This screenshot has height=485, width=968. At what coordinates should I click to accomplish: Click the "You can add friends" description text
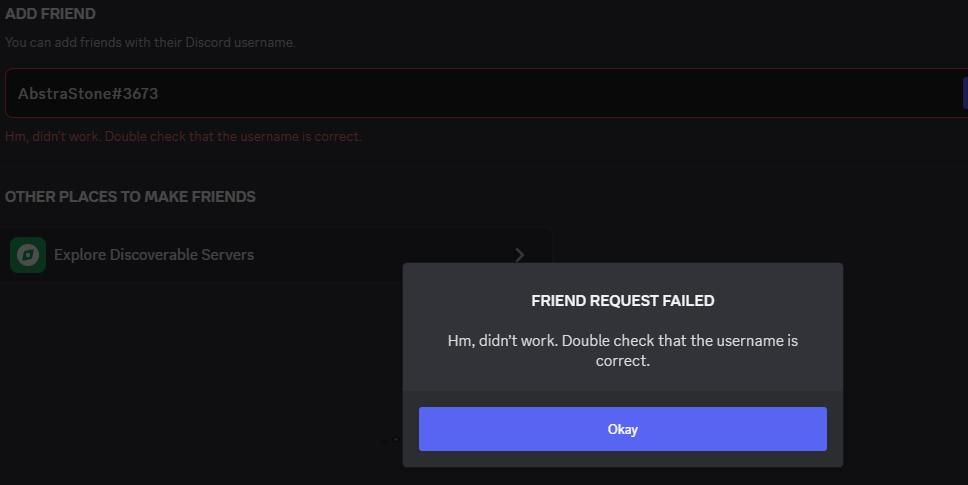coord(150,42)
